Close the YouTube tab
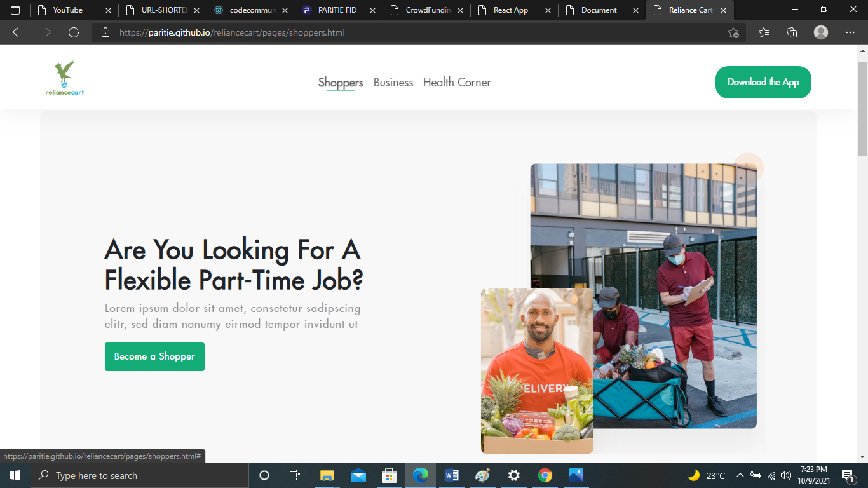Image resolution: width=868 pixels, height=488 pixels. click(x=108, y=10)
